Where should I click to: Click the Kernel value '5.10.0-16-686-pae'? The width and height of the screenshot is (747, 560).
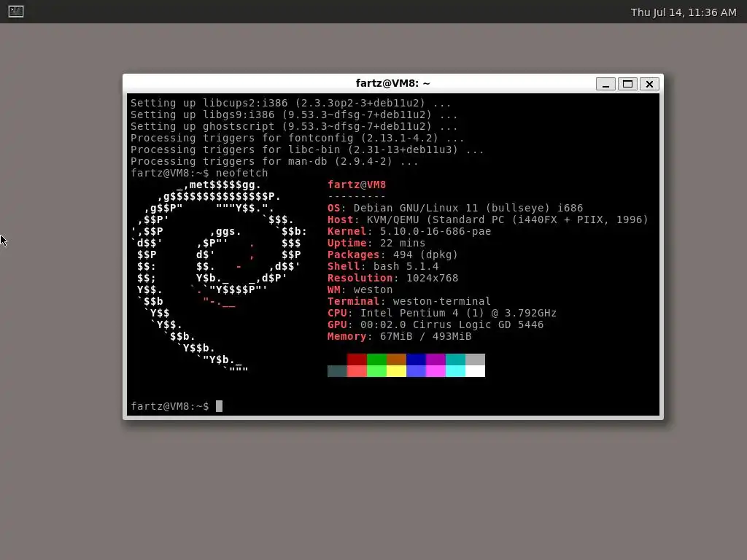click(x=436, y=231)
